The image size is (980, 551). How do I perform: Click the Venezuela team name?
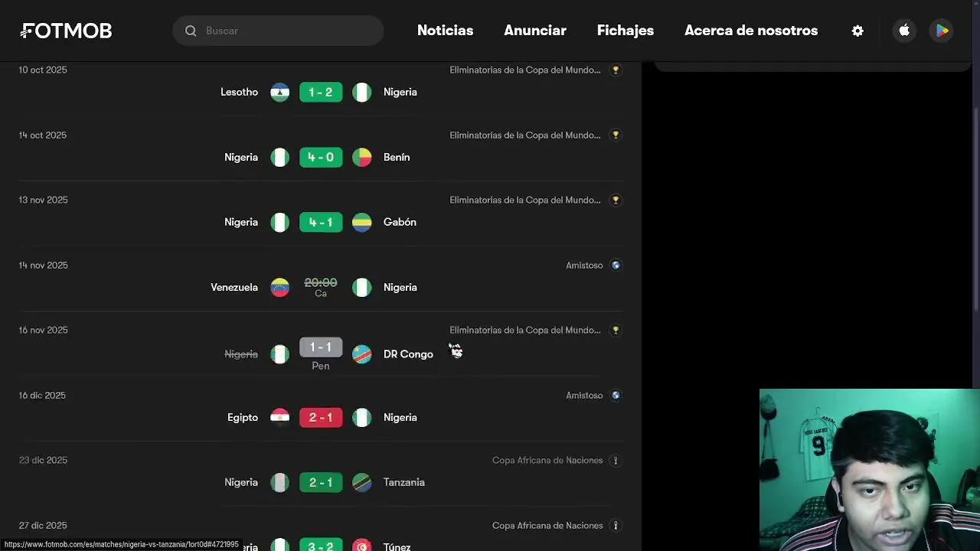click(x=234, y=287)
